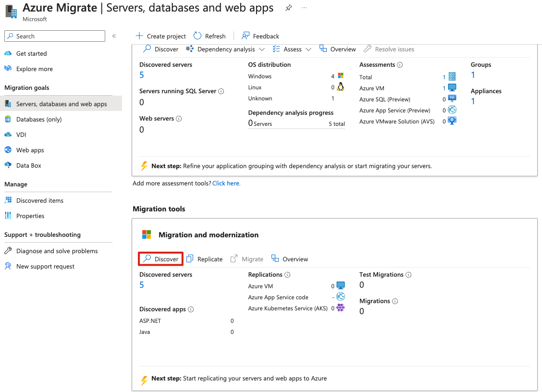542x392 pixels.
Task: Click the Azure VM assessment monitor icon
Action: coord(452,87)
